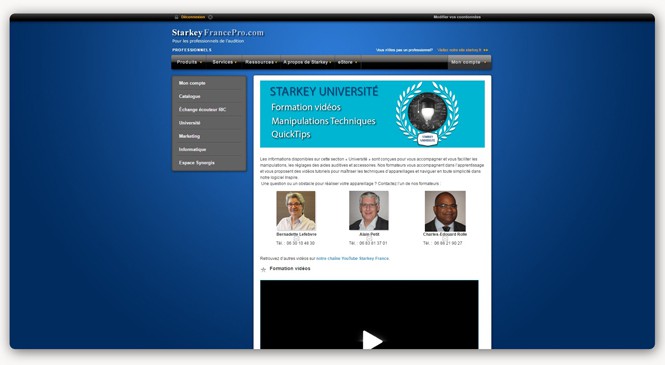Image resolution: width=665 pixels, height=365 pixels.
Task: Click the star icon beside Formation vidéos
Action: point(263,269)
